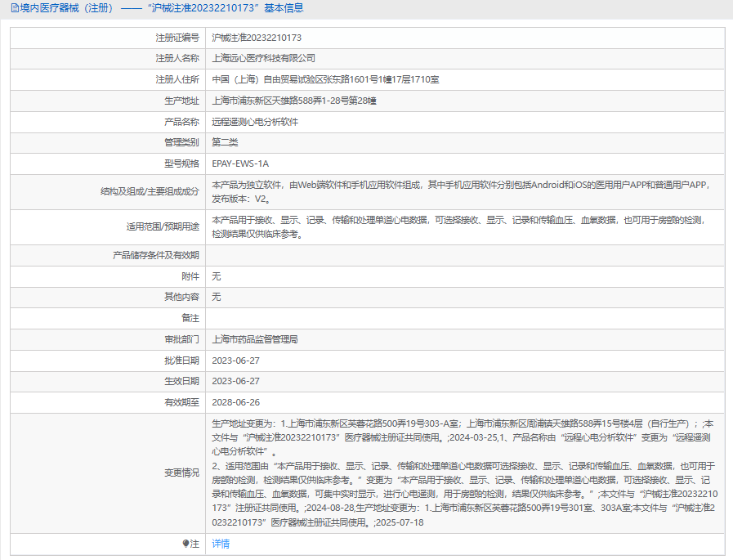This screenshot has height=560, width=733.
Task: Select approval department 上海市药品监督管理局
Action: click(255, 339)
